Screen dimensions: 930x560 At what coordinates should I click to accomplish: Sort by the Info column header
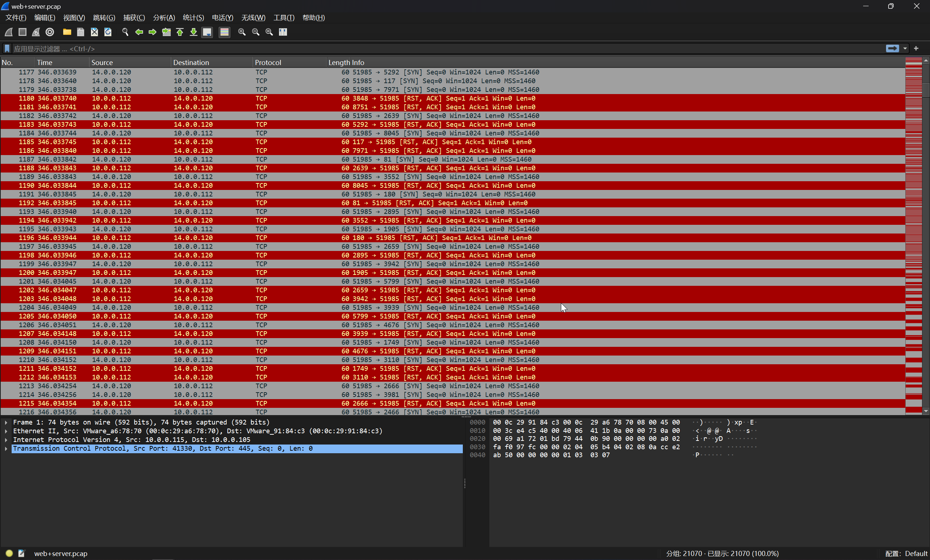coord(628,62)
